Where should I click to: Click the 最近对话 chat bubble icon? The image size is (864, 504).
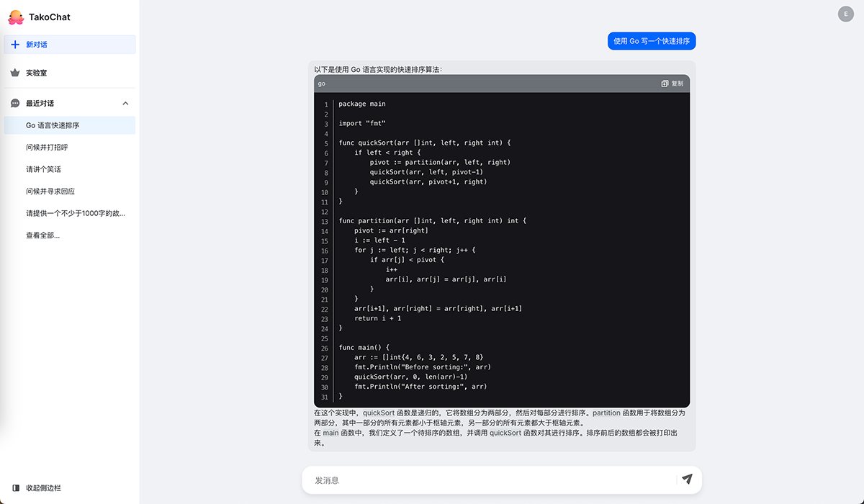[15, 104]
